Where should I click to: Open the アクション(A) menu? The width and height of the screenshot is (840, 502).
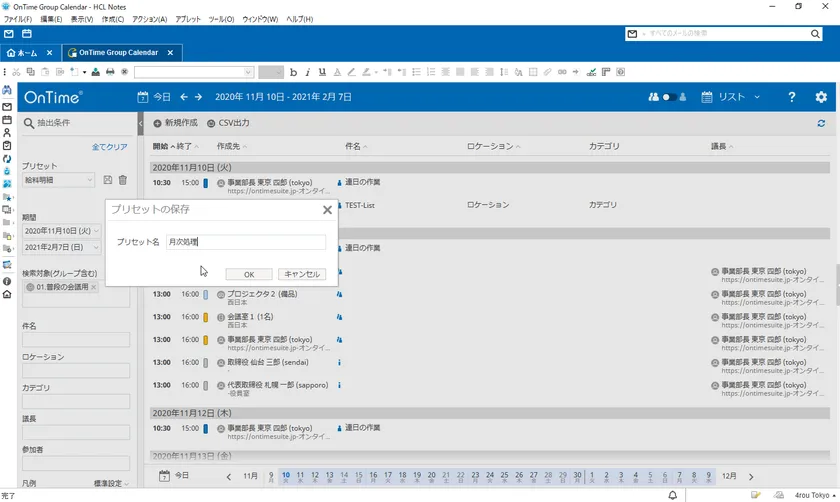149,19
